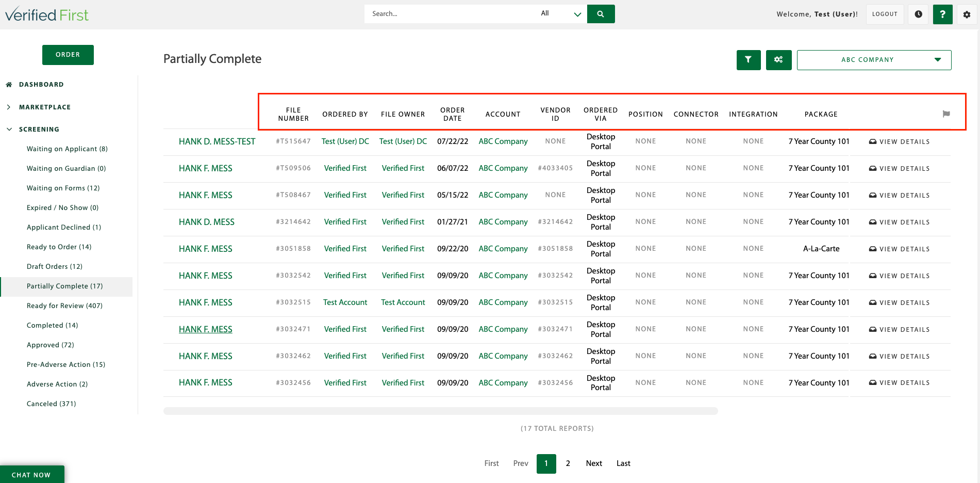The width and height of the screenshot is (980, 483).
Task: Expand the Marketplace menu section
Action: (x=9, y=107)
